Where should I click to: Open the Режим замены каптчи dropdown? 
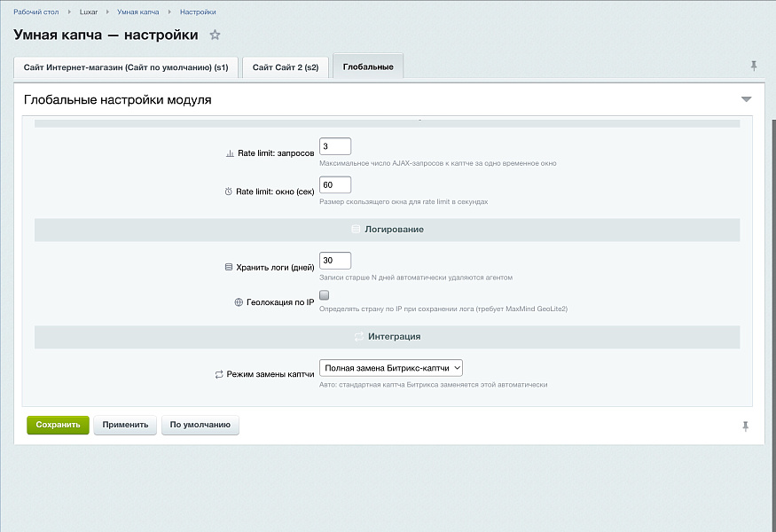[x=390, y=367]
